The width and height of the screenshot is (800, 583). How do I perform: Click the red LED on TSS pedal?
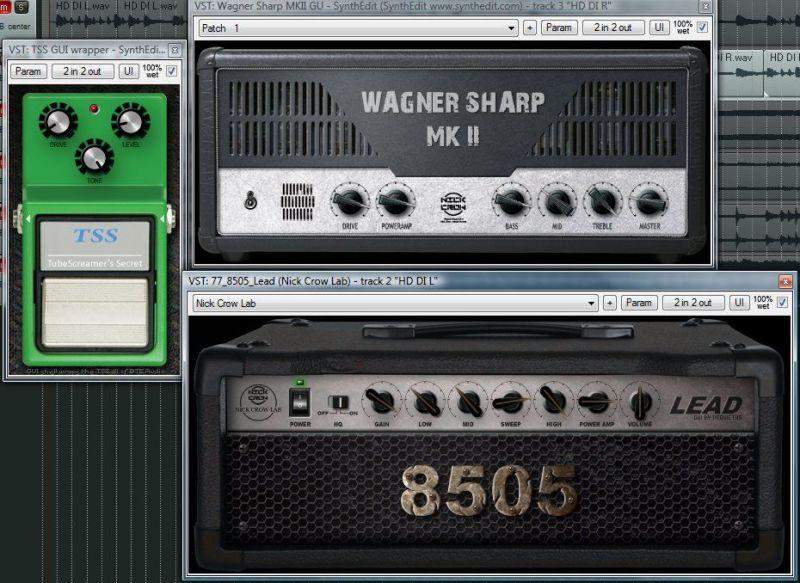click(x=94, y=109)
